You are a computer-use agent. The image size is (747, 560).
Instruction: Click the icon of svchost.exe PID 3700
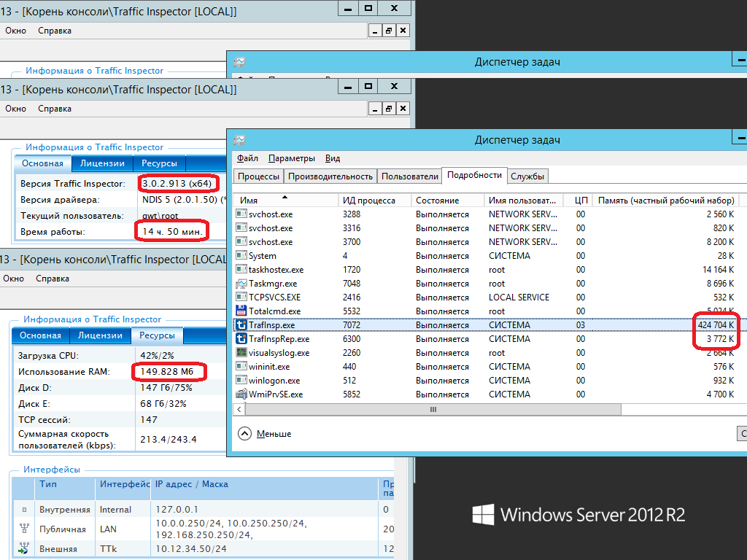coord(241,242)
